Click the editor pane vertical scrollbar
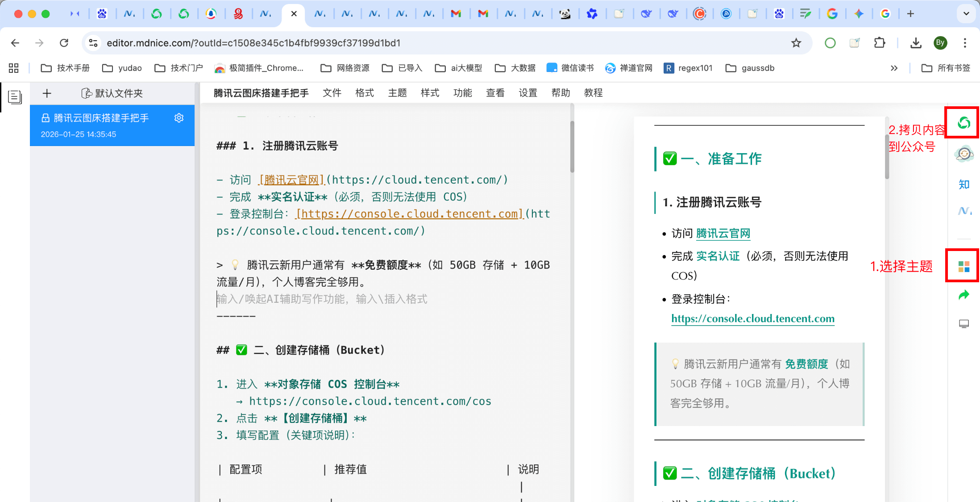980x502 pixels. pyautogui.click(x=572, y=147)
